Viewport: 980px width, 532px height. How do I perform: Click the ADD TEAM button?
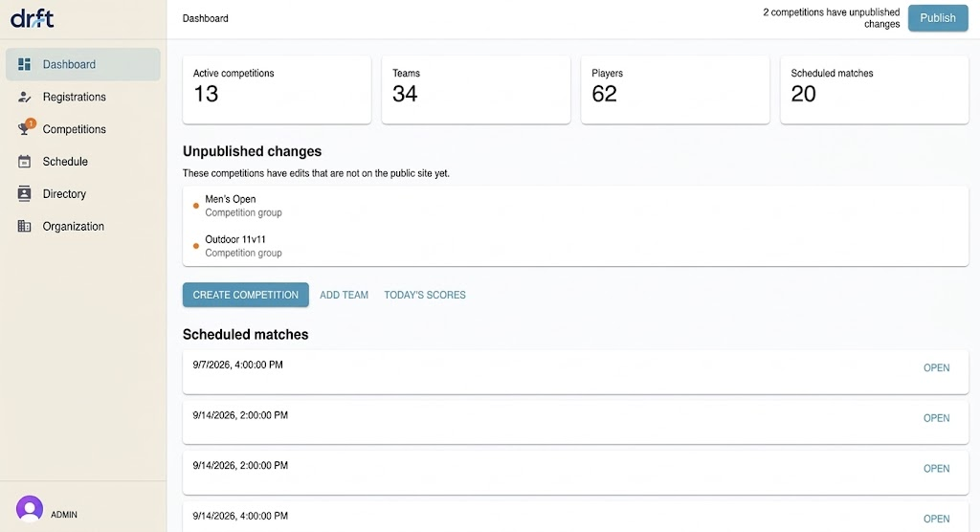[344, 295]
